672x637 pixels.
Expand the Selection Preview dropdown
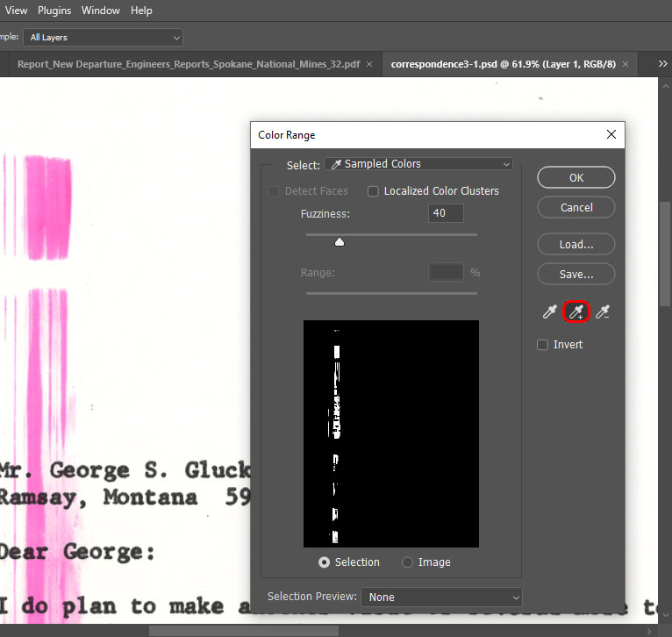click(x=441, y=598)
